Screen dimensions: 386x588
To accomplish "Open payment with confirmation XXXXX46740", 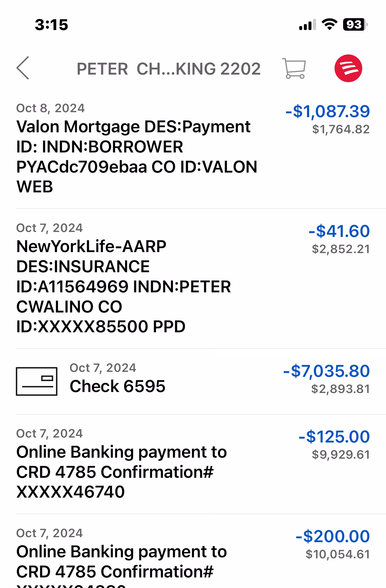I will [121, 472].
